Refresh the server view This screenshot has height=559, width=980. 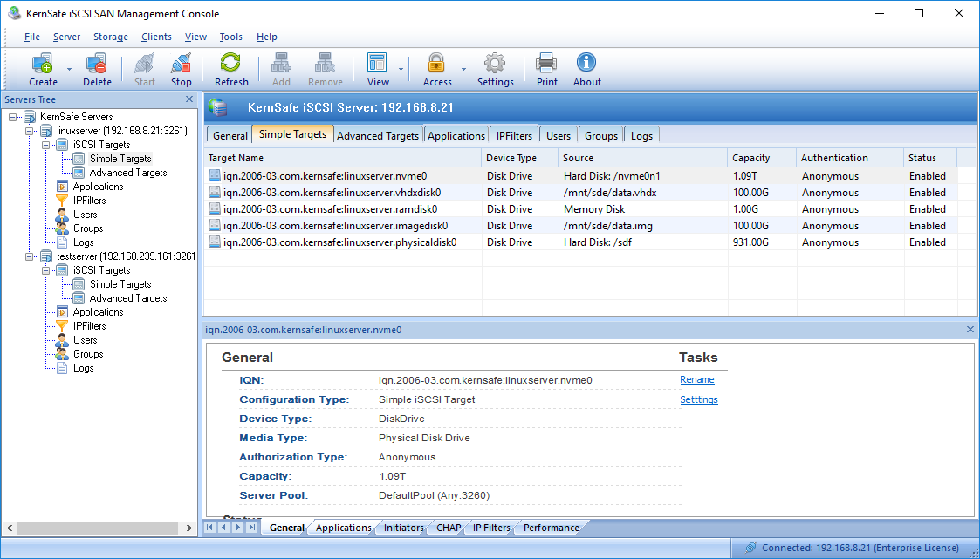pyautogui.click(x=231, y=63)
